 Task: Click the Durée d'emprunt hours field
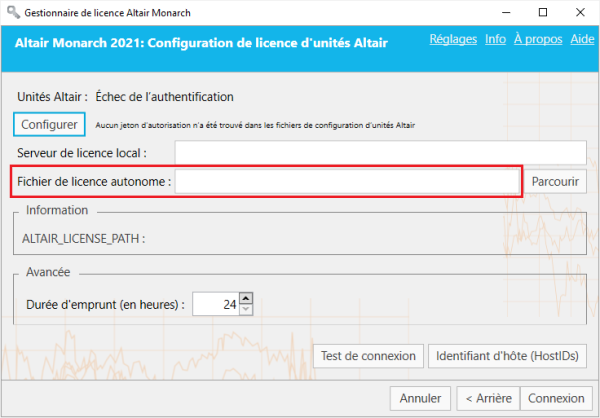click(x=215, y=304)
